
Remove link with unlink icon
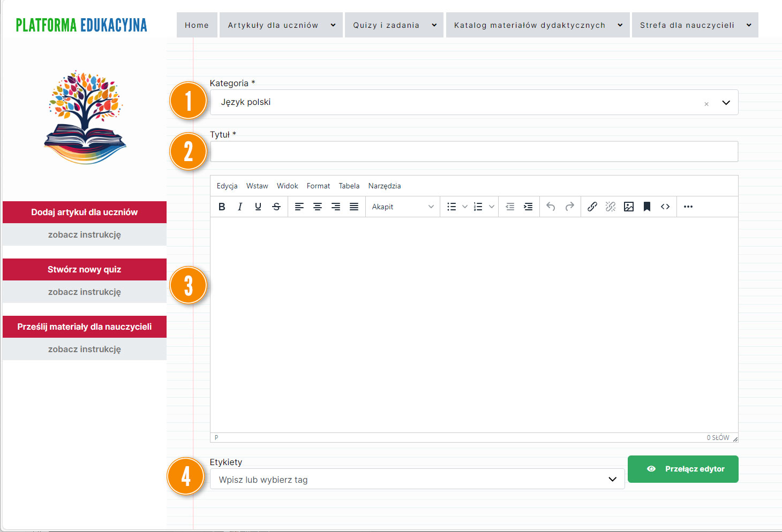pyautogui.click(x=611, y=207)
